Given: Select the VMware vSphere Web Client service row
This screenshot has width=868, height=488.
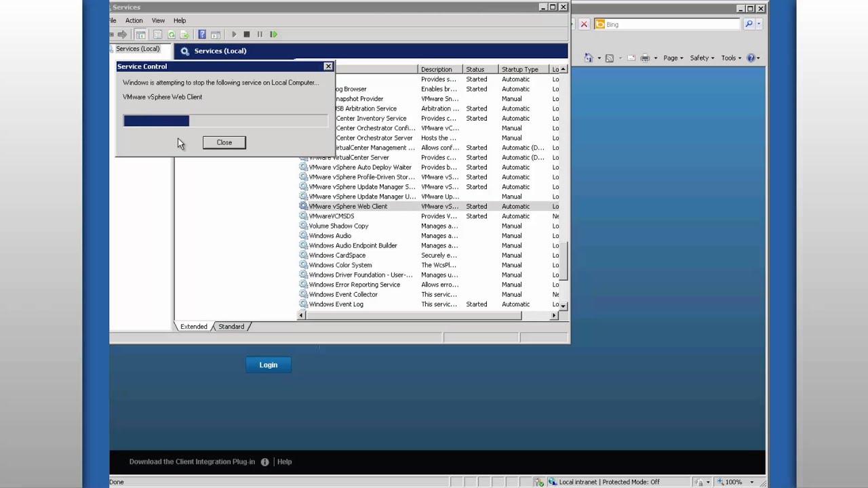Looking at the screenshot, I should pyautogui.click(x=429, y=206).
